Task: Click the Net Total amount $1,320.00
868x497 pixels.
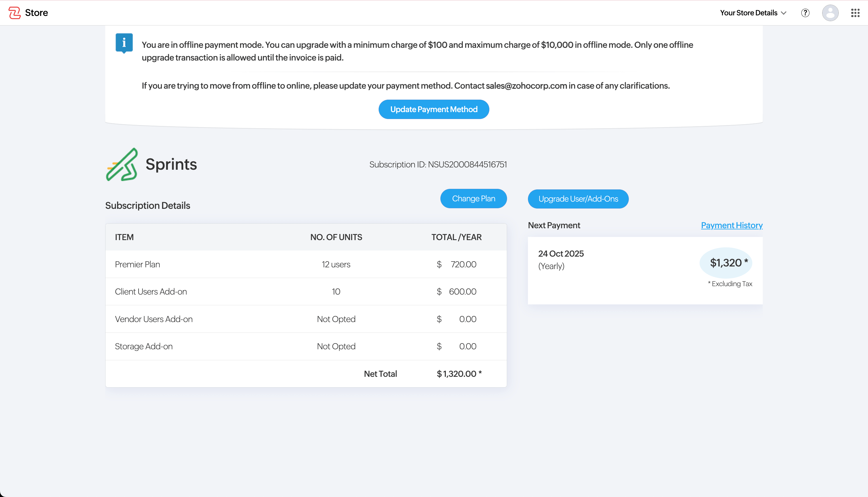Action: [x=459, y=374]
